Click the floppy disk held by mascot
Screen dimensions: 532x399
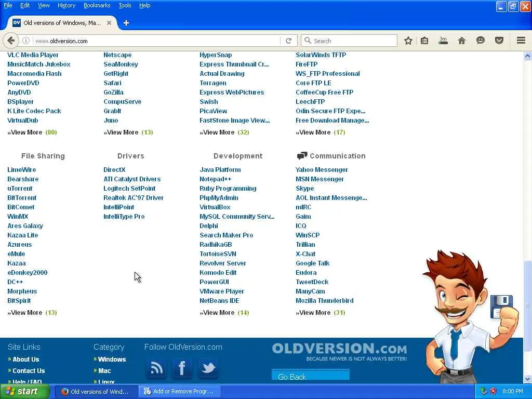click(x=501, y=307)
